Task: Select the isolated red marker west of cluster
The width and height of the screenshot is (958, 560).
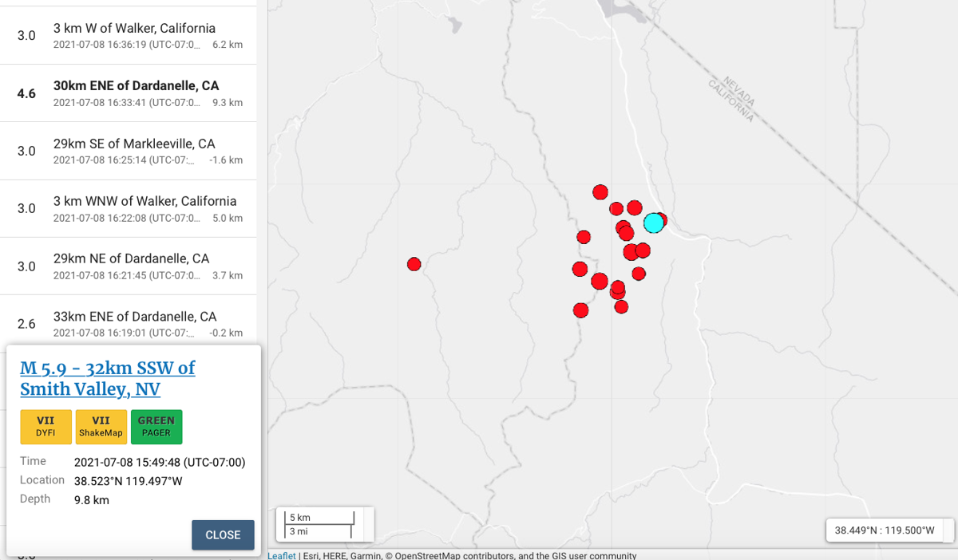Action: 414,264
